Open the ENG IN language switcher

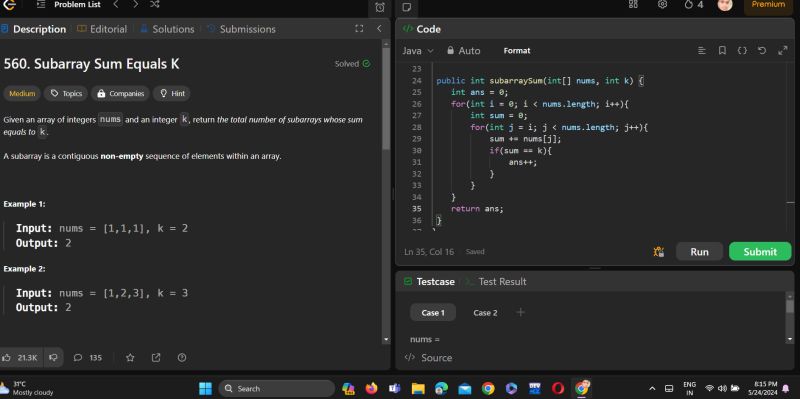(x=689, y=389)
